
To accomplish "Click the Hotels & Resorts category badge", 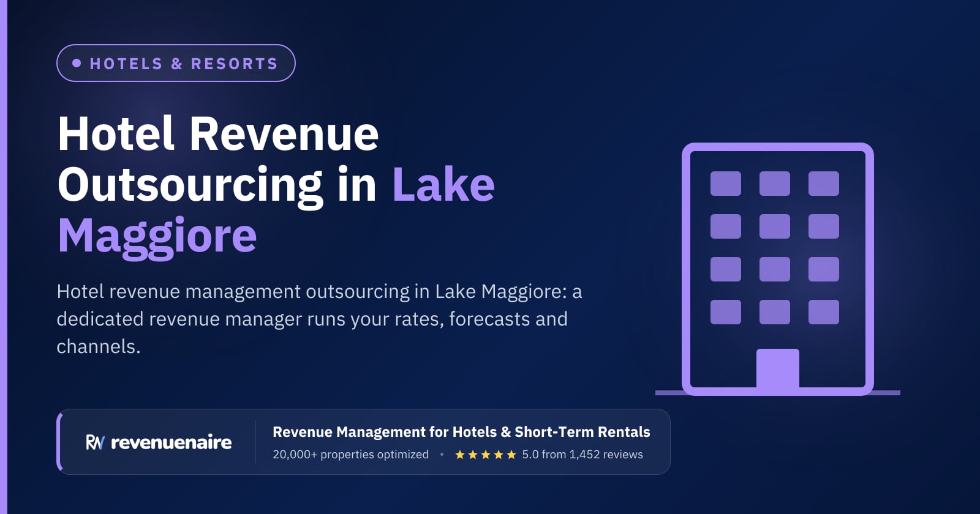I will pyautogui.click(x=176, y=63).
